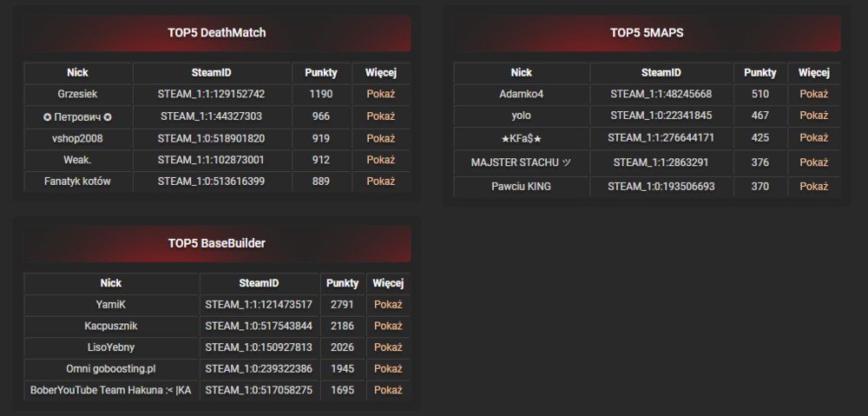
Task: Click SteamID STEAM_1:1:102873001
Action: point(212,160)
